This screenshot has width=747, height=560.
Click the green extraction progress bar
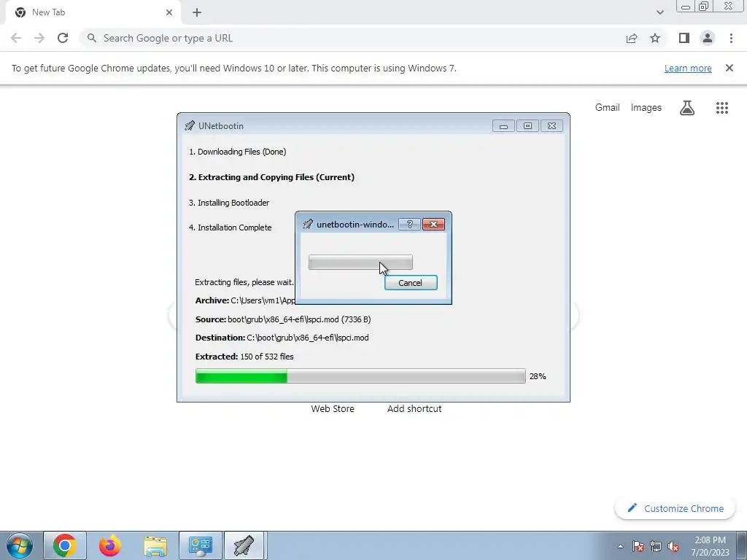click(360, 376)
